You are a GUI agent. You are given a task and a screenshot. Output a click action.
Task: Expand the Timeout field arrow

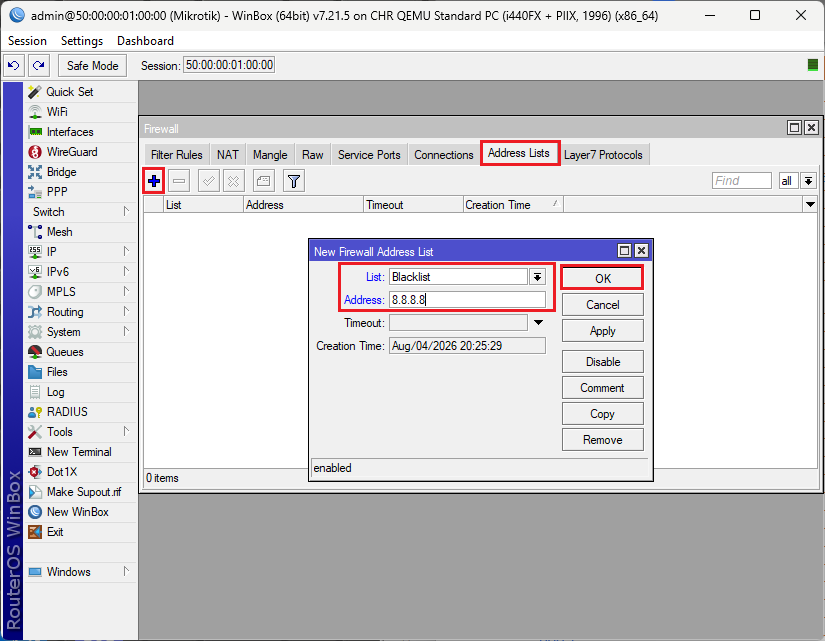click(538, 323)
